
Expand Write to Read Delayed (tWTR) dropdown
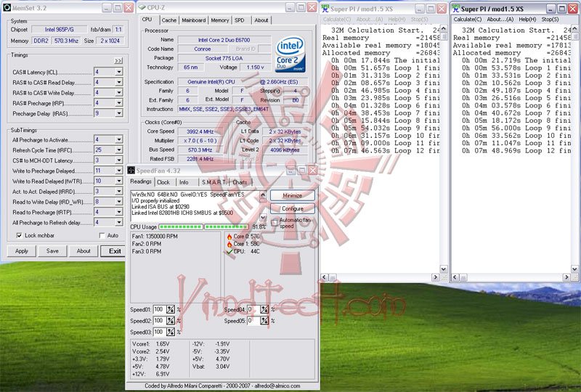(x=118, y=181)
